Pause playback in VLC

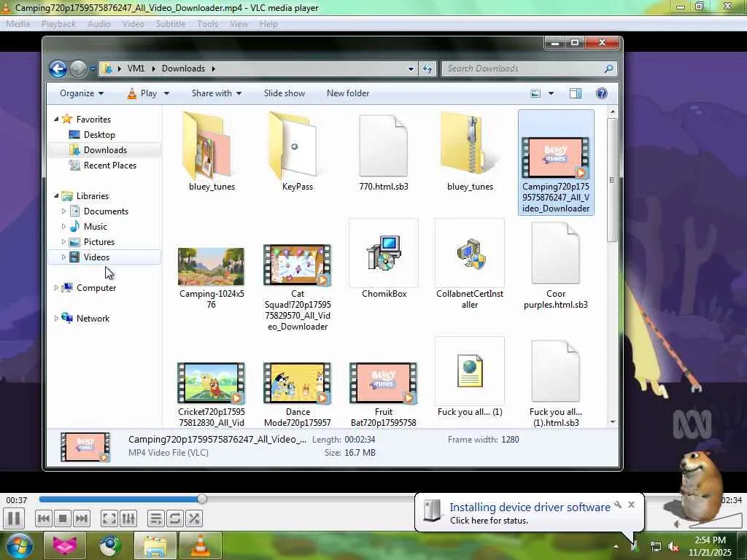click(14, 518)
